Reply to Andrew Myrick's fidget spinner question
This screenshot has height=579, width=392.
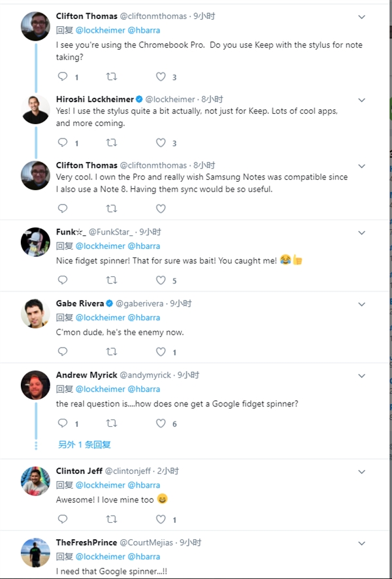tap(63, 423)
